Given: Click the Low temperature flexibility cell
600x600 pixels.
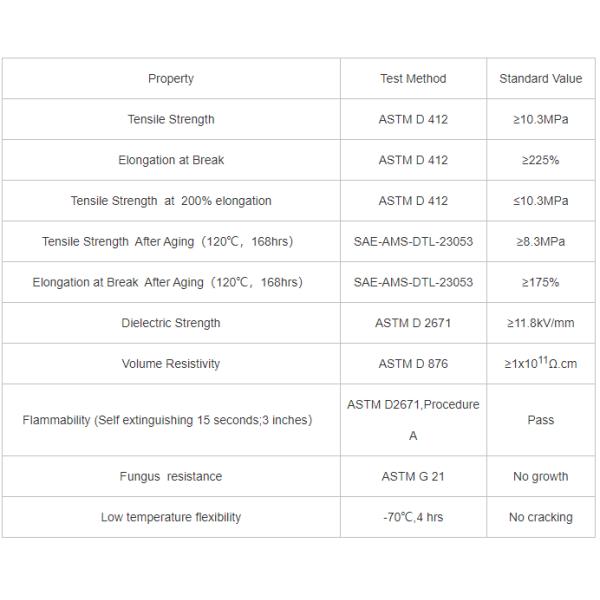Looking at the screenshot, I should pyautogui.click(x=171, y=517).
